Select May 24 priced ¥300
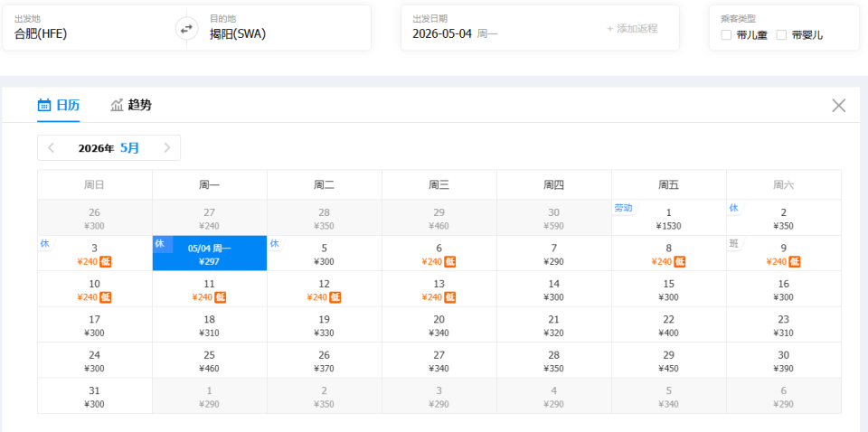The height and width of the screenshot is (432, 868). click(x=95, y=360)
